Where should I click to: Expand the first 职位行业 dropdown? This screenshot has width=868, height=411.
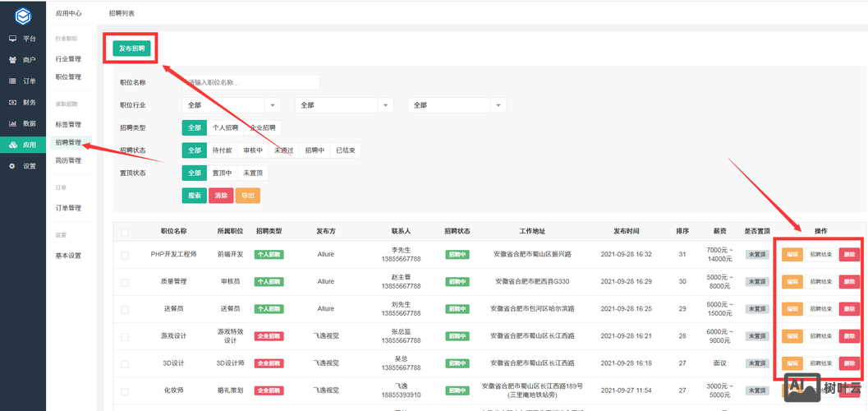(x=231, y=105)
